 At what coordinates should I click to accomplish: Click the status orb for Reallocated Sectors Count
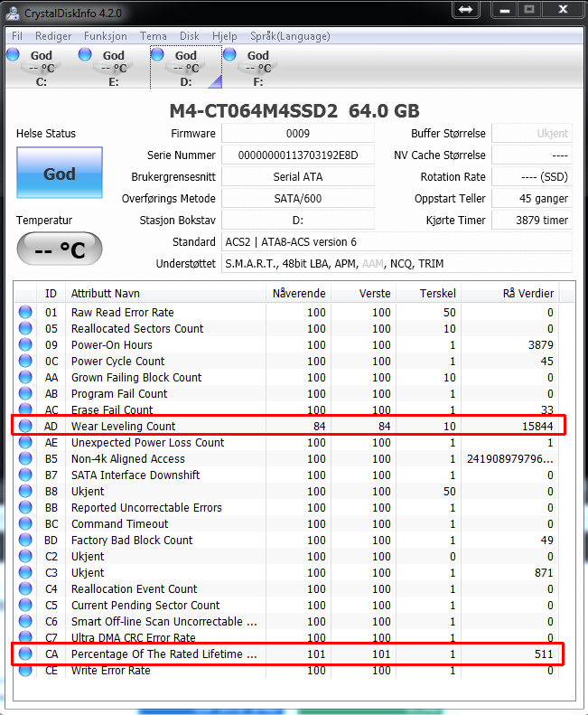(x=25, y=328)
